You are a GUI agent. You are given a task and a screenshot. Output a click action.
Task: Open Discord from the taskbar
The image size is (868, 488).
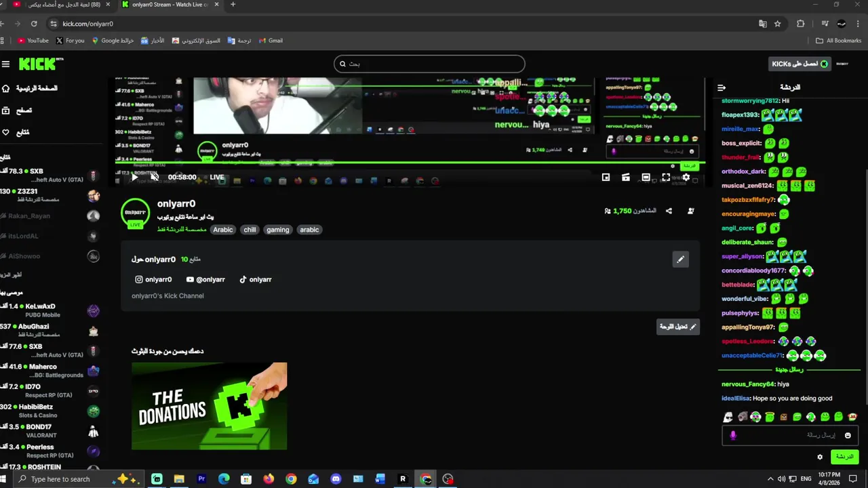pos(336,479)
